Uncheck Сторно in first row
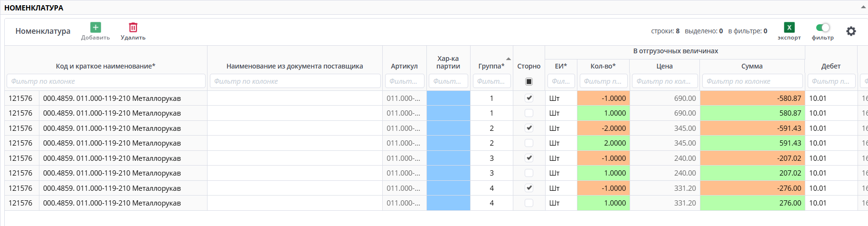This screenshot has height=226, width=868. 529,98
